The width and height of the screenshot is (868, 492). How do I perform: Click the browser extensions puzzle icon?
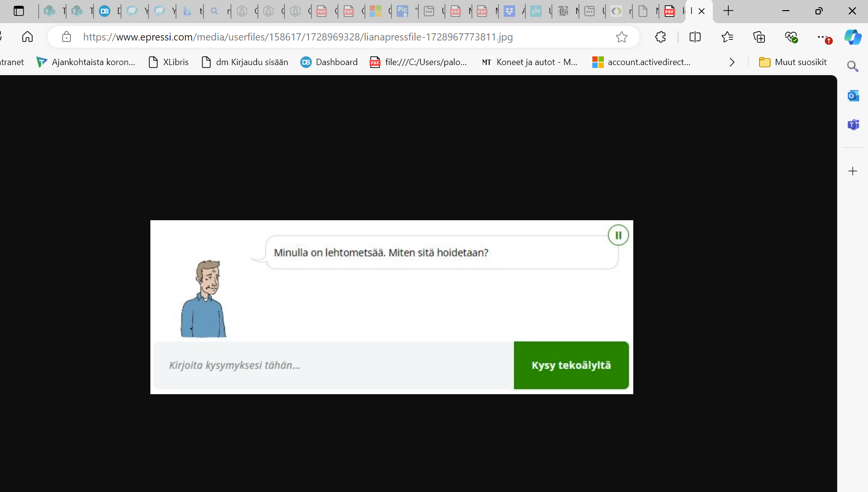tap(660, 37)
